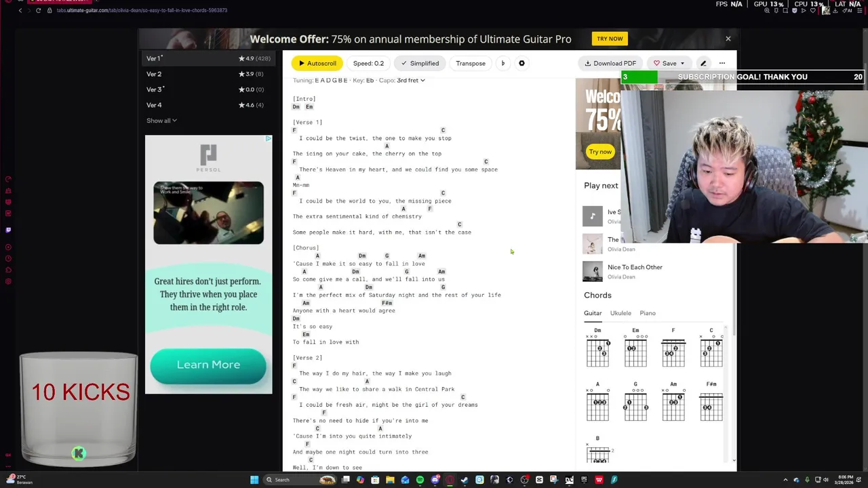Open Spotify from the taskbar

point(420,480)
